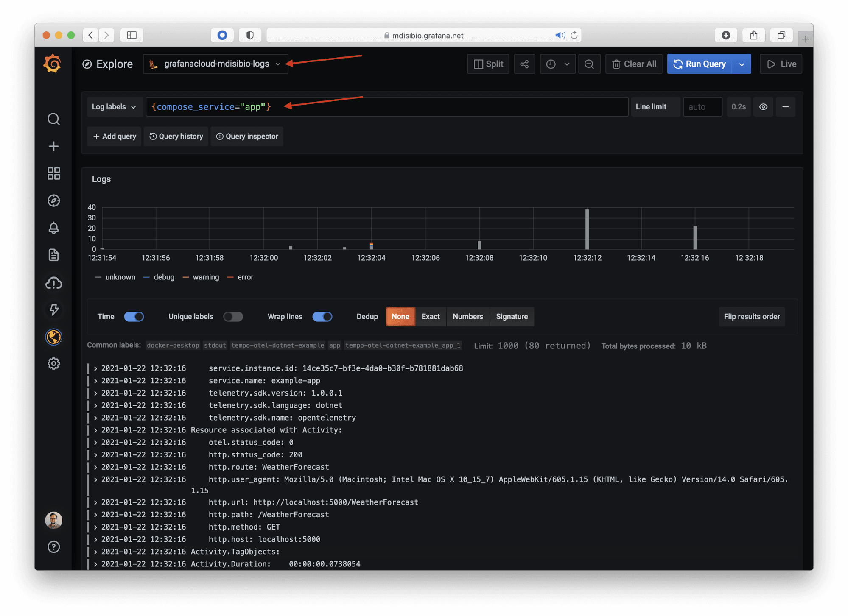Click the Line limit input field
This screenshot has height=616, width=848.
pyautogui.click(x=702, y=107)
